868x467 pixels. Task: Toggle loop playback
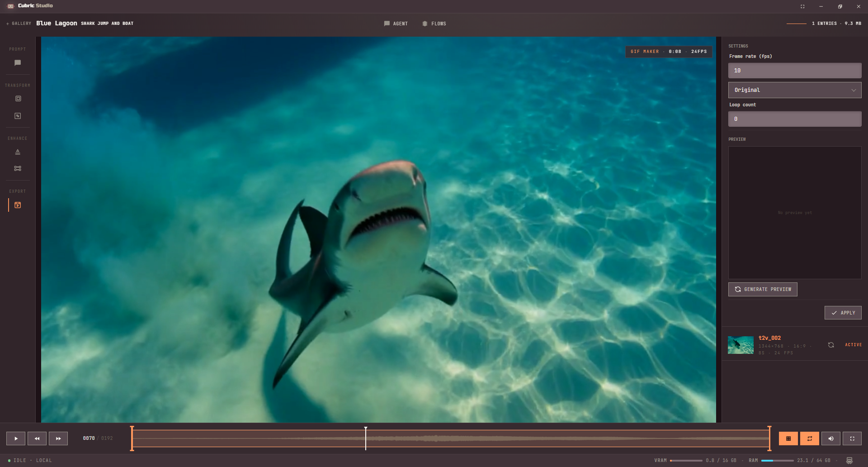(810, 438)
